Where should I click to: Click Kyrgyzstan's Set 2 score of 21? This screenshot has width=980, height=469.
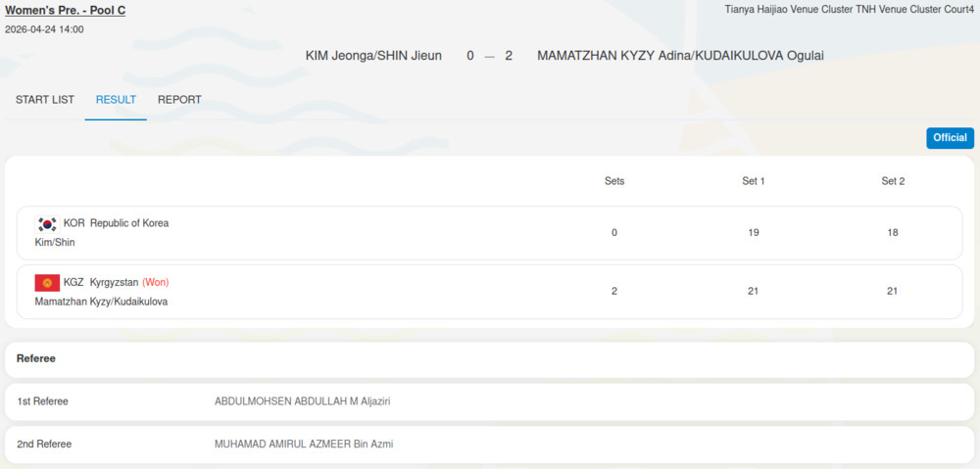click(893, 291)
